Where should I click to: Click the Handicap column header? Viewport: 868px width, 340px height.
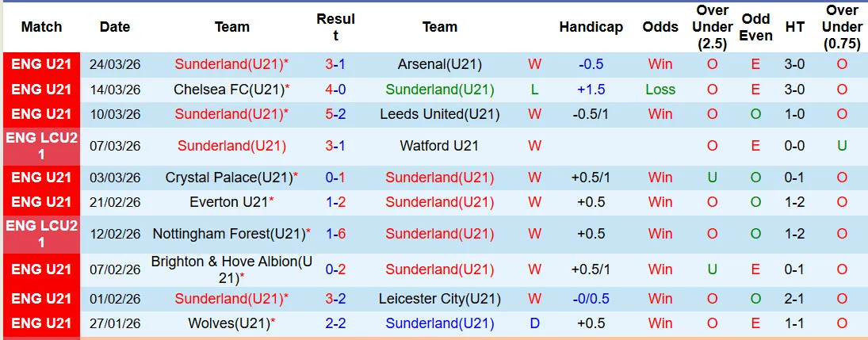[x=591, y=27]
